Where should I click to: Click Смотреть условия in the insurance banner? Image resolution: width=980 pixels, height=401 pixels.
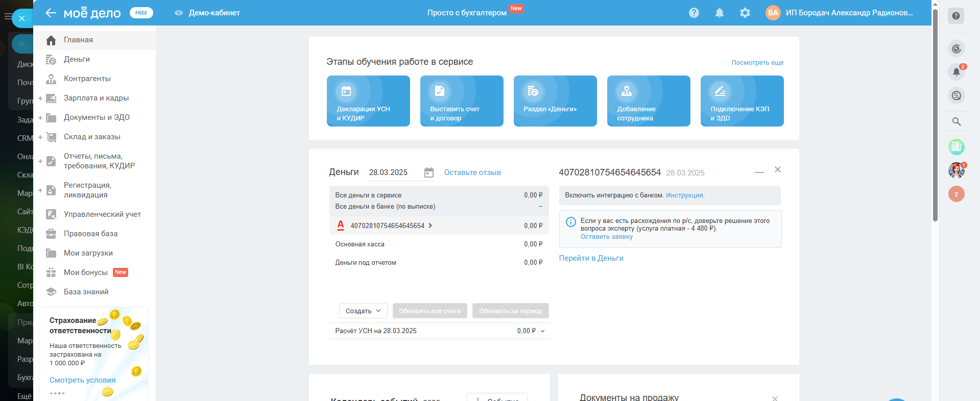[x=82, y=380]
